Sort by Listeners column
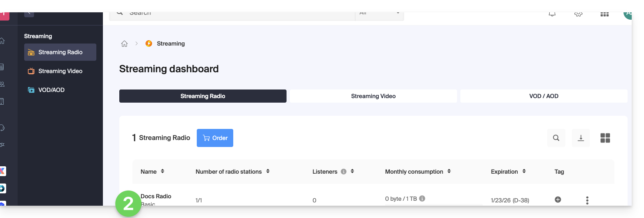 point(352,171)
